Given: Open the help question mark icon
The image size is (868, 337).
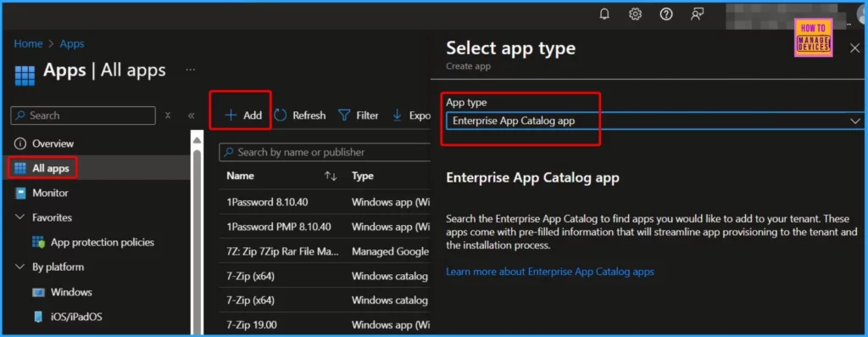Looking at the screenshot, I should tap(666, 14).
